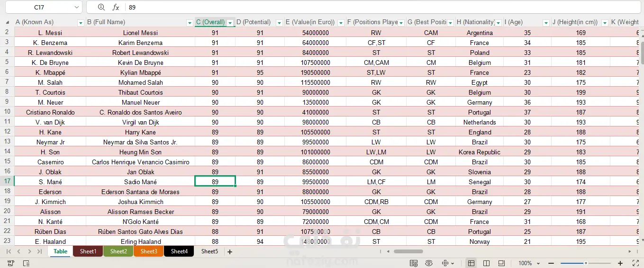Viewport: 644px width, 268px height.
Task: Click the second status bar icon at left
Action: [26, 263]
